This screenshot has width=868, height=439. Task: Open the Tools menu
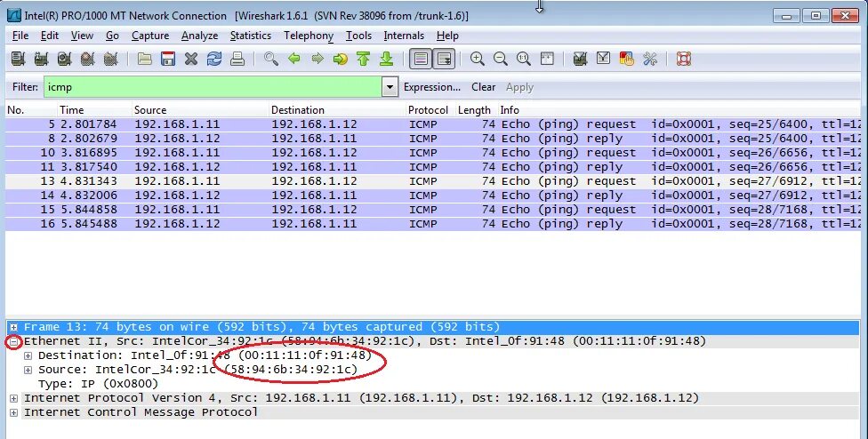click(358, 36)
